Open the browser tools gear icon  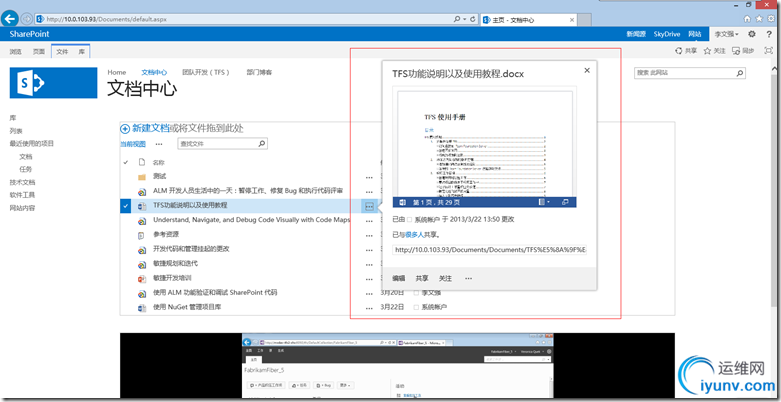pyautogui.click(x=772, y=19)
